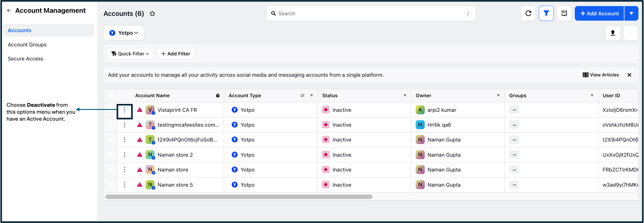
Task: Select checkbox for testingmcafeesites.com row
Action: point(110,125)
